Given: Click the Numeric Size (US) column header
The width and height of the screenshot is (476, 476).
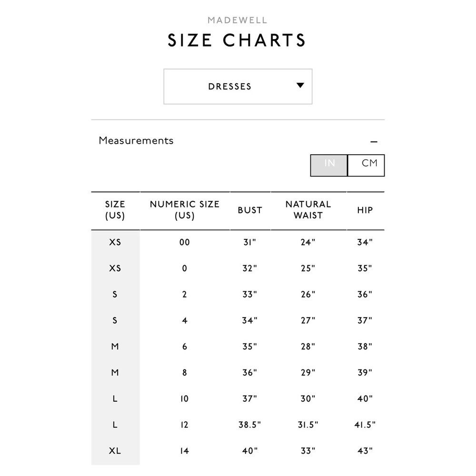Looking at the screenshot, I should (185, 210).
